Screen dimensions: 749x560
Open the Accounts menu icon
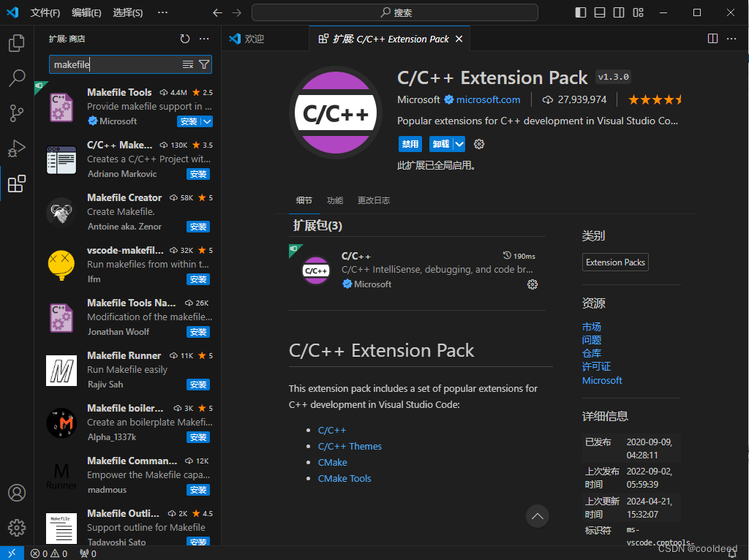(x=17, y=492)
